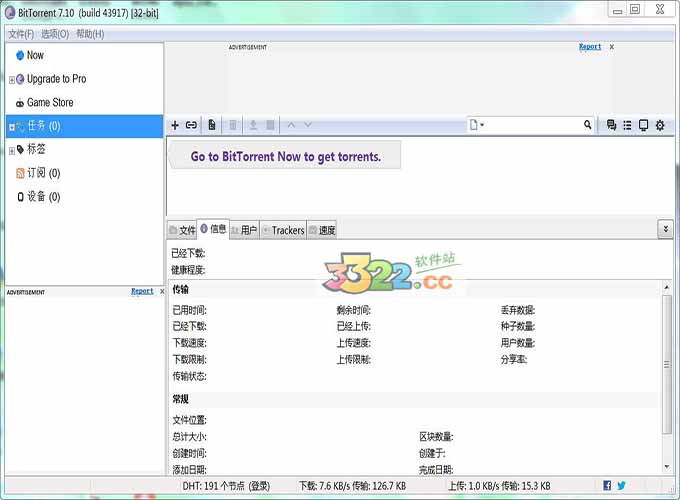Switch to the Trackers tab
The image size is (680, 500).
pos(283,230)
